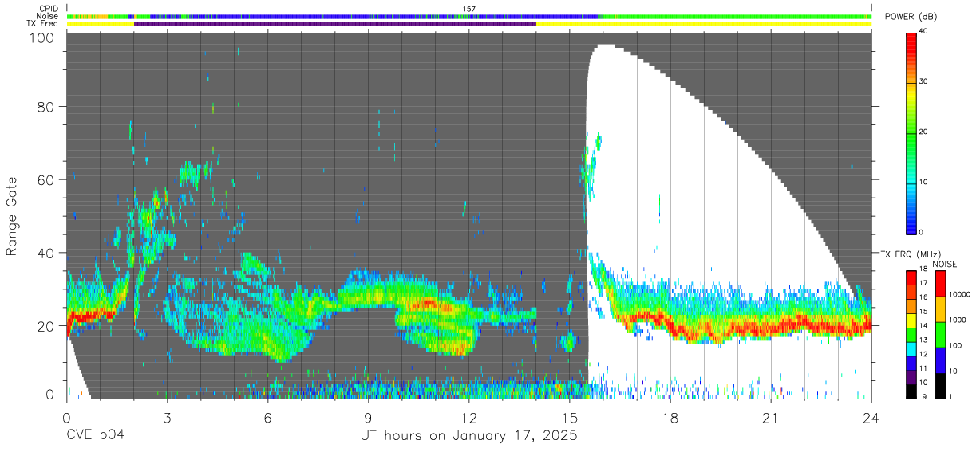This screenshot has height=452, width=980.
Task: Click x-axis tick label 3
Action: [x=167, y=418]
